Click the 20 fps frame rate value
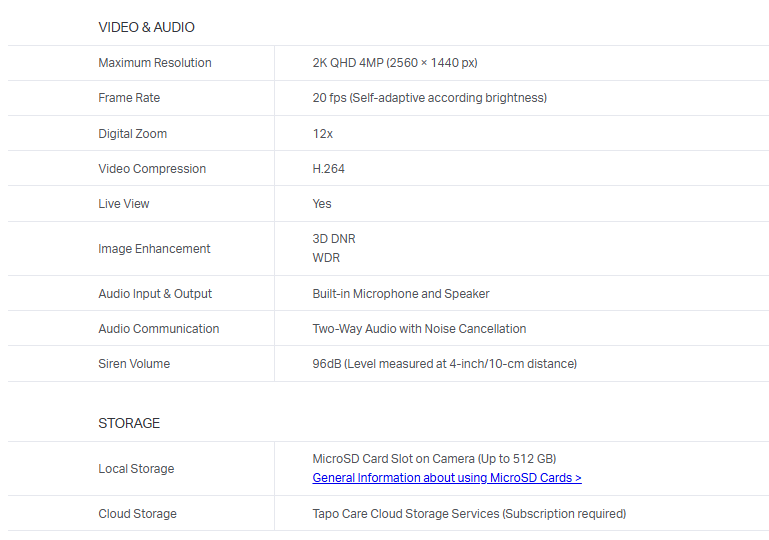 click(x=429, y=98)
